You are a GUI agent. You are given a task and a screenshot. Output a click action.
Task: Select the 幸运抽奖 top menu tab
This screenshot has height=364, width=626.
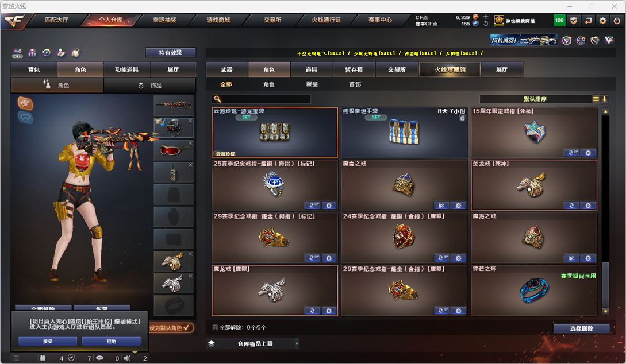pyautogui.click(x=164, y=20)
